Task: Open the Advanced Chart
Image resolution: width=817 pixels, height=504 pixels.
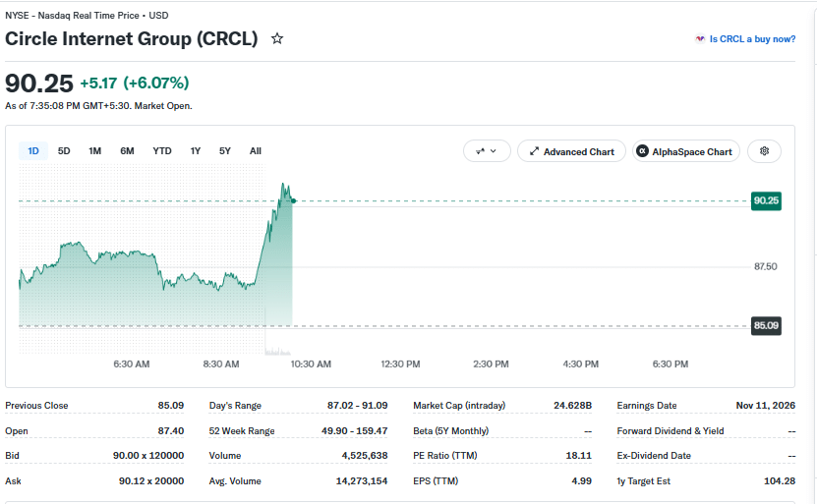Action: coord(571,151)
